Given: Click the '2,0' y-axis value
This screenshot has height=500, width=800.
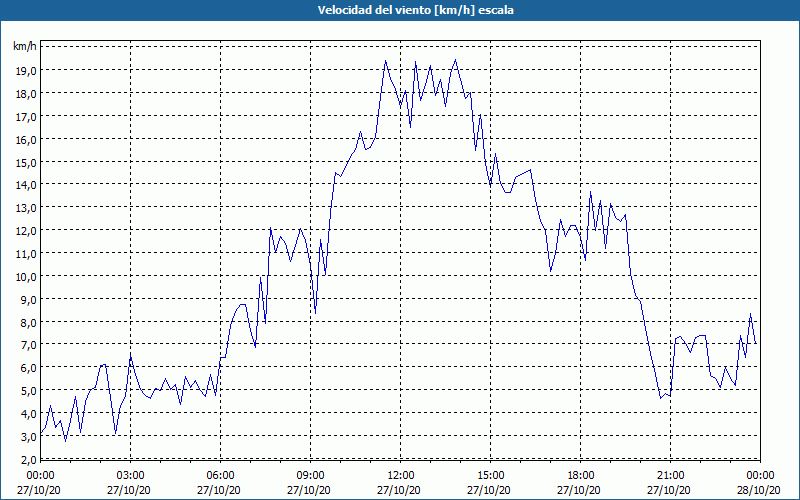Looking at the screenshot, I should pyautogui.click(x=29, y=460).
